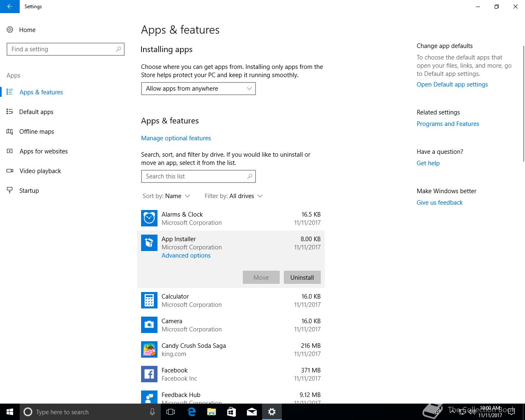Go back with the Settings back arrow

[10, 7]
